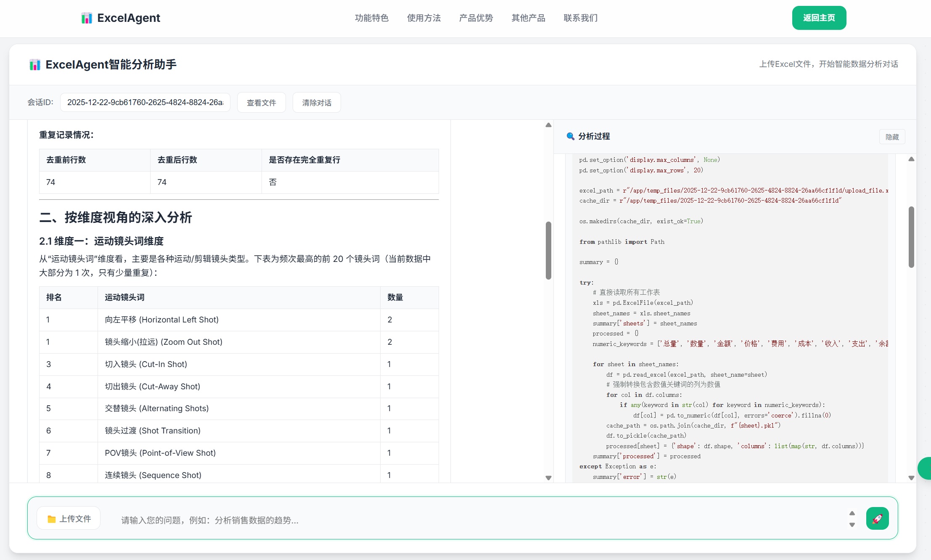Hide the analysis process panel with 隐藏

tap(891, 136)
